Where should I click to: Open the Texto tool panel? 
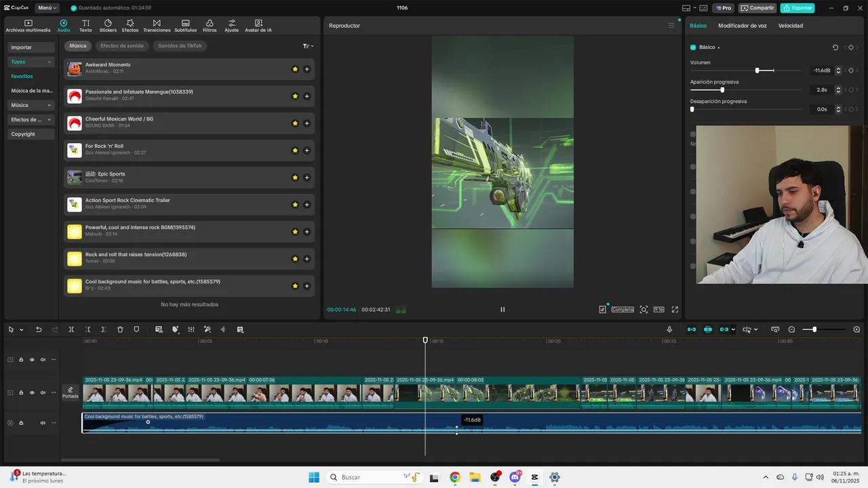point(85,26)
